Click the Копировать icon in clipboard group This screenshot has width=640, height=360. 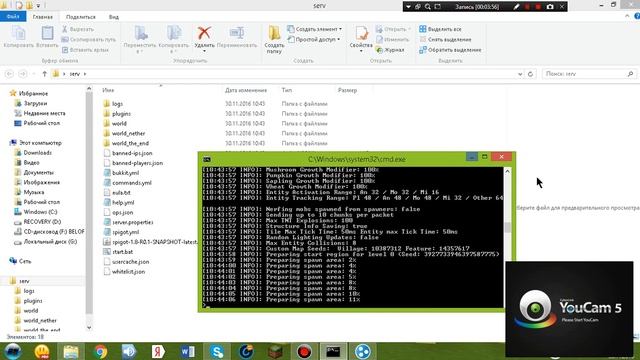pyautogui.click(x=18, y=33)
